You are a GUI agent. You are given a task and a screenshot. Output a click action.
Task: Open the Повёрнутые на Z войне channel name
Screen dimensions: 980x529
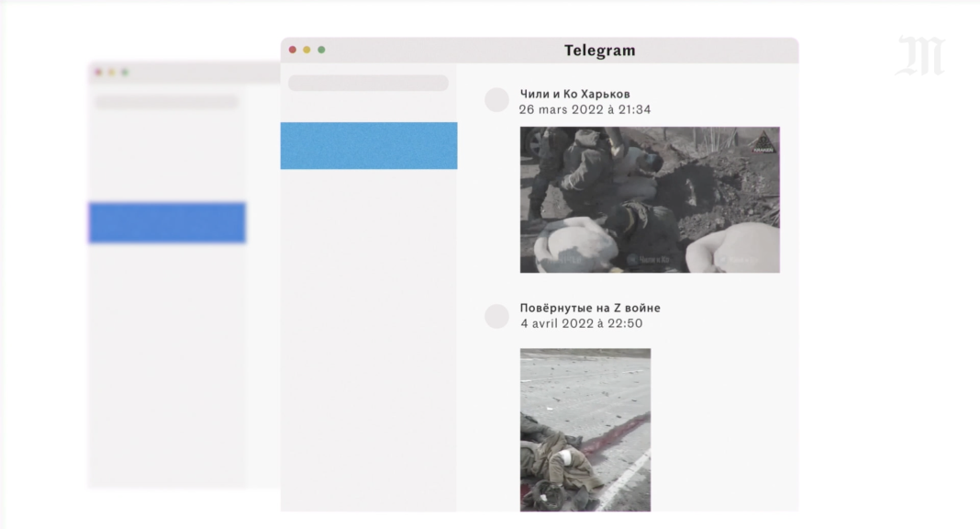pyautogui.click(x=590, y=308)
